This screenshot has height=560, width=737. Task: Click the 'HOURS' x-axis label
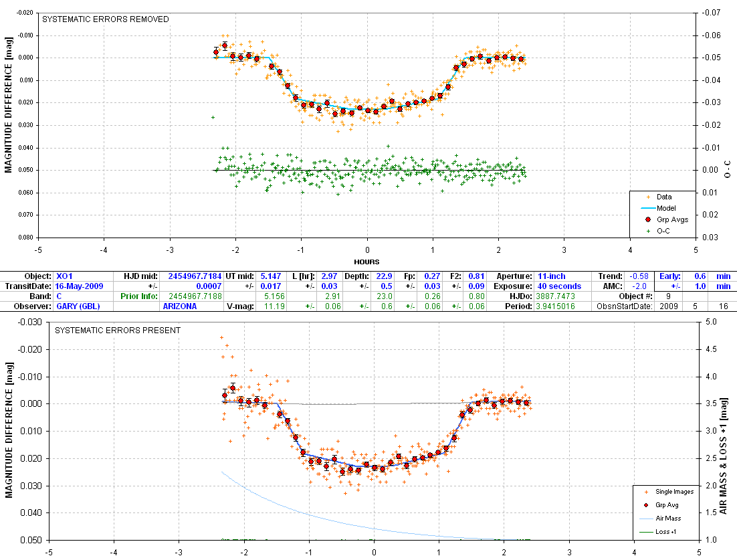(366, 262)
